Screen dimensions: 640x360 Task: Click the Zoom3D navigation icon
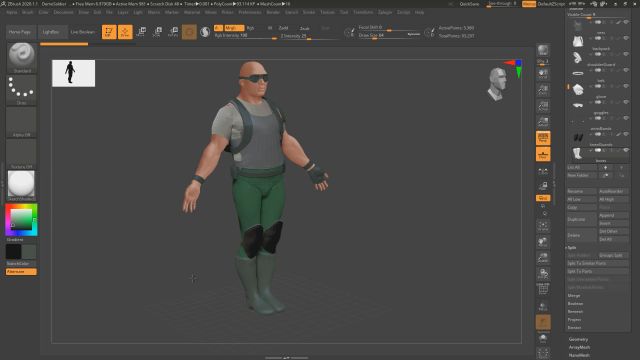543,258
